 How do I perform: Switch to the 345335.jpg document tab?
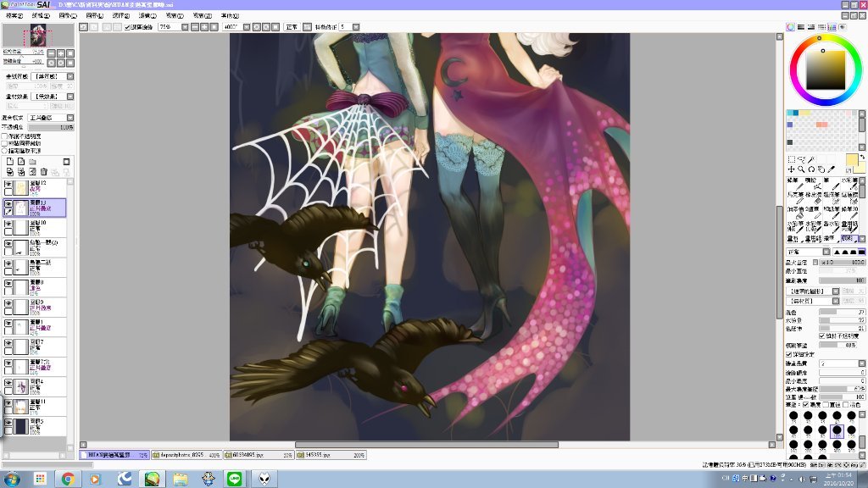(x=330, y=455)
